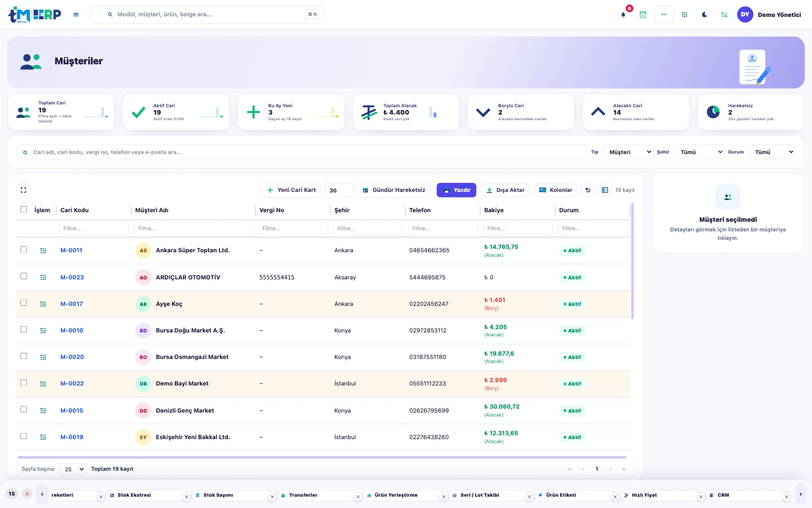Click the Müşteri Adı filter box
Viewport: 812px width, 508px height.
[x=193, y=229]
